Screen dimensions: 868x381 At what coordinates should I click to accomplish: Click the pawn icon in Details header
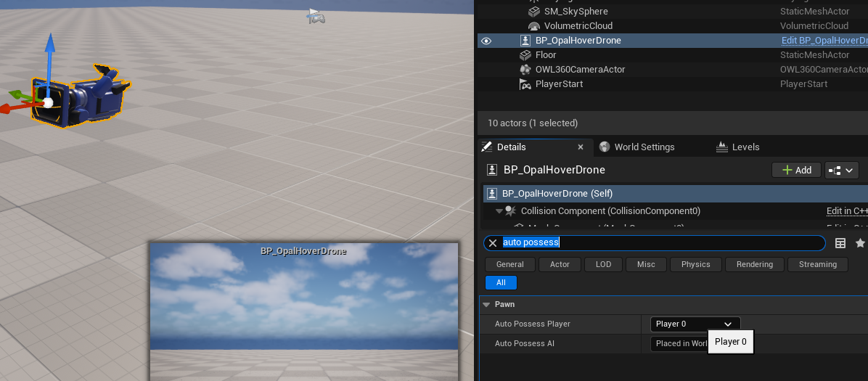(491, 170)
